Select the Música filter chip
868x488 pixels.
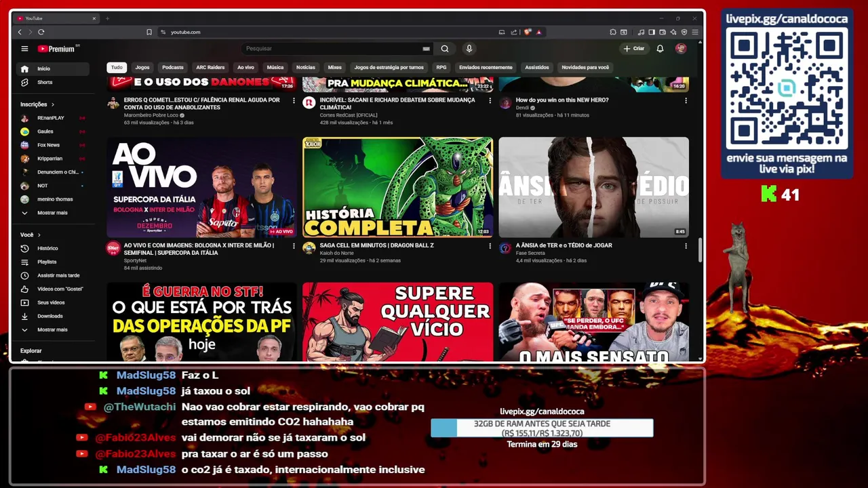tap(275, 67)
